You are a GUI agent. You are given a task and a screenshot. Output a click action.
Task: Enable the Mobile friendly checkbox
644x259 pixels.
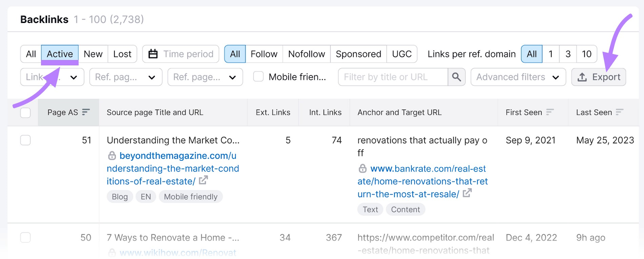pyautogui.click(x=258, y=77)
